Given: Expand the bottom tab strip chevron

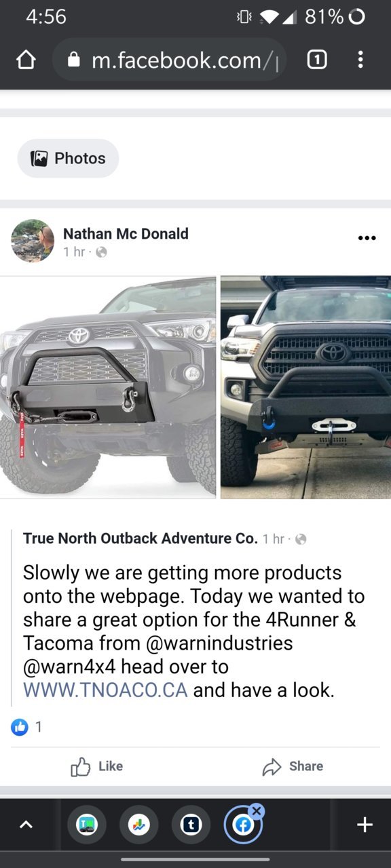Looking at the screenshot, I should click(x=26, y=825).
